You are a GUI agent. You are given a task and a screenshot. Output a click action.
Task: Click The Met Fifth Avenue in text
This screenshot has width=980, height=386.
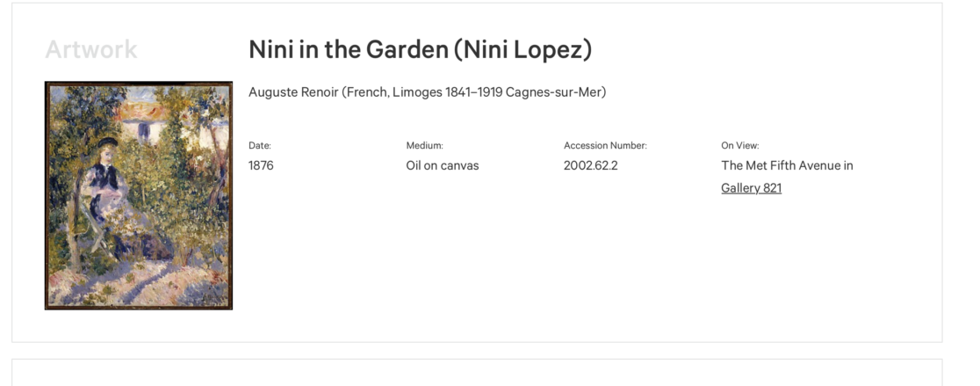(x=787, y=165)
